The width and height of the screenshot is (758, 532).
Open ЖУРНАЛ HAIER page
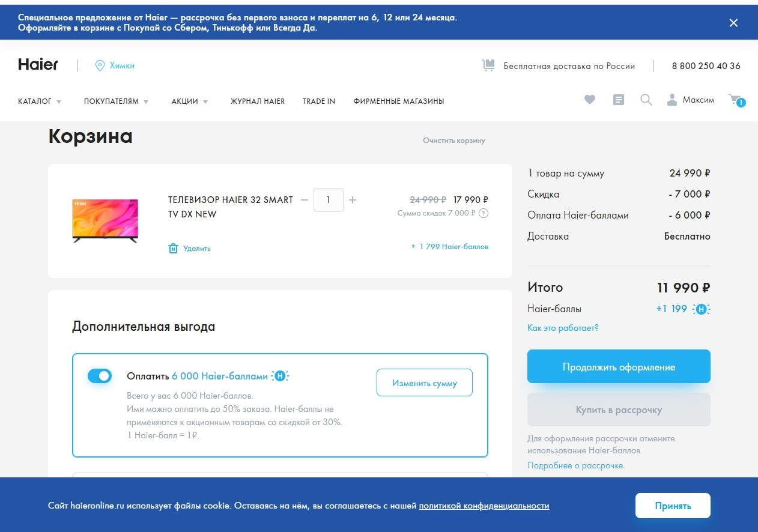point(258,101)
